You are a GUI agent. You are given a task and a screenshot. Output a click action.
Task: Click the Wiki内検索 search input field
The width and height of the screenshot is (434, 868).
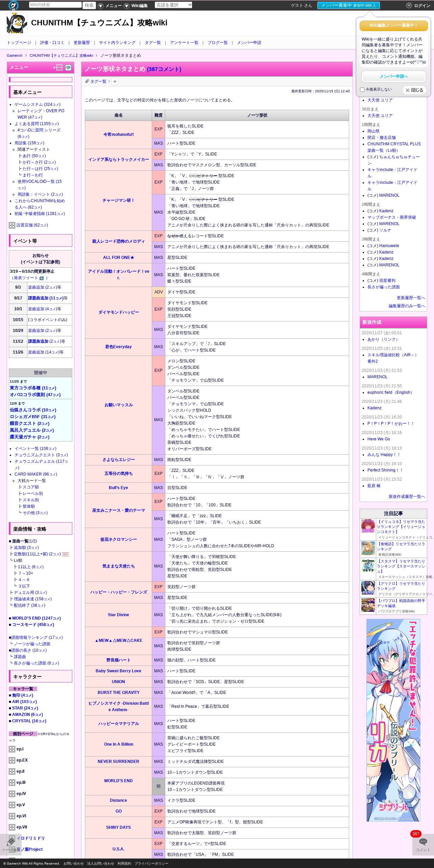pos(55,5)
